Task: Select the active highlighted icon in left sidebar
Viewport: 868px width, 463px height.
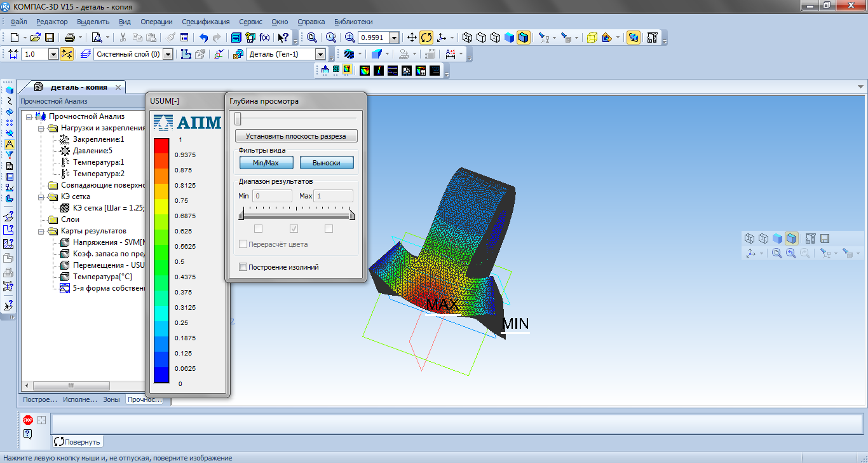Action: [9, 144]
